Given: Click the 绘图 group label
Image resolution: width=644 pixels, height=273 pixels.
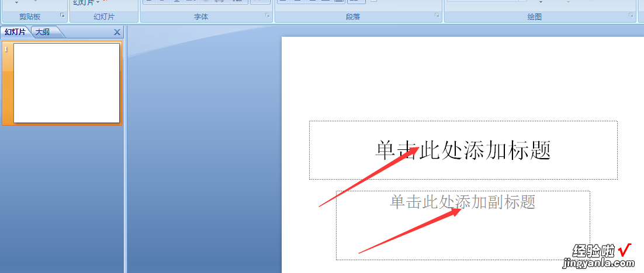Looking at the screenshot, I should 534,17.
